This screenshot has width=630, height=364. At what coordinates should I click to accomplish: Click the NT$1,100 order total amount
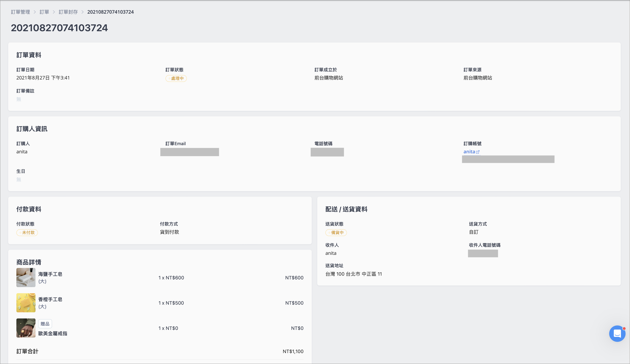[x=293, y=351]
